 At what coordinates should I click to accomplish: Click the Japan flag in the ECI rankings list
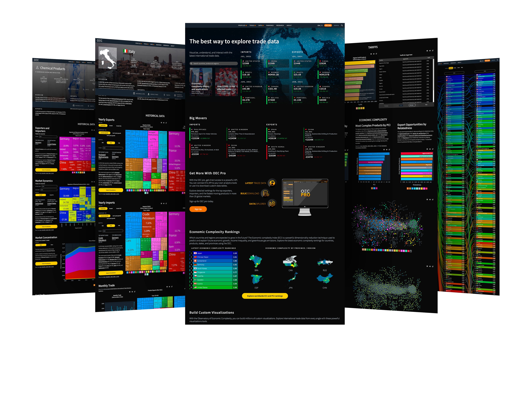pyautogui.click(x=195, y=253)
